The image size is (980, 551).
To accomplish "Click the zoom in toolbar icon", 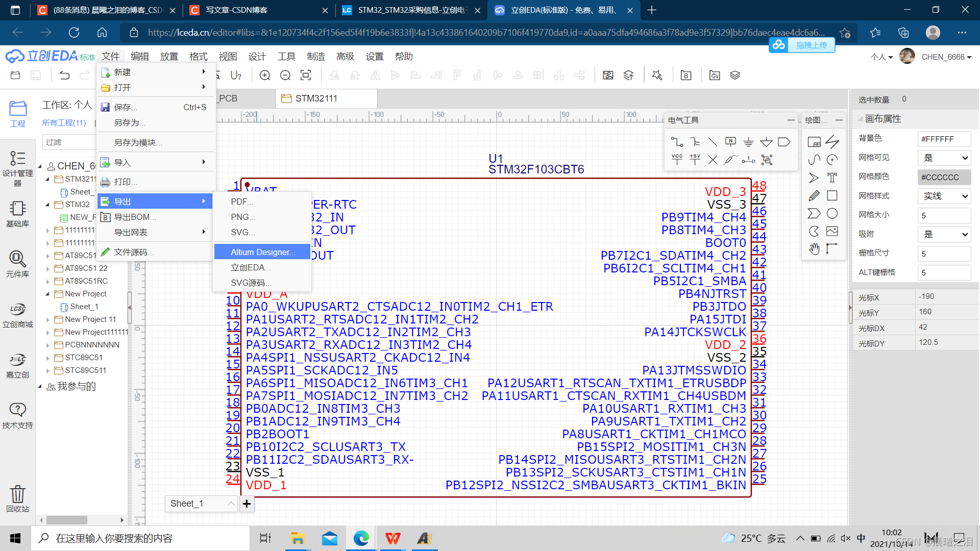I will pyautogui.click(x=265, y=76).
